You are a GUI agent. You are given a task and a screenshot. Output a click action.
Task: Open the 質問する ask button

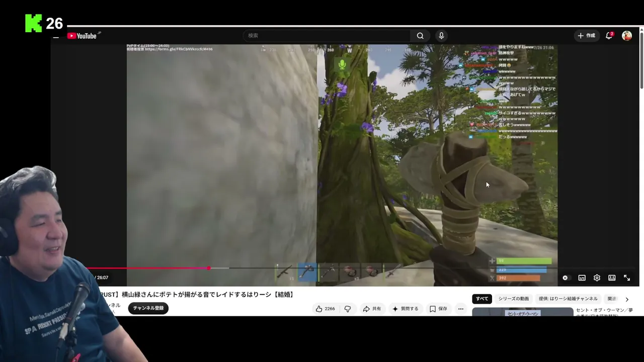405,309
